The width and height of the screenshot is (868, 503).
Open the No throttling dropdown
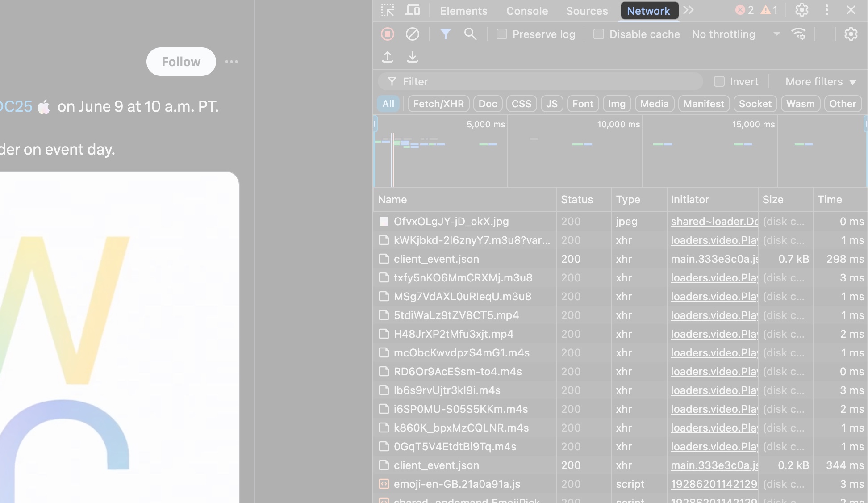(x=737, y=34)
